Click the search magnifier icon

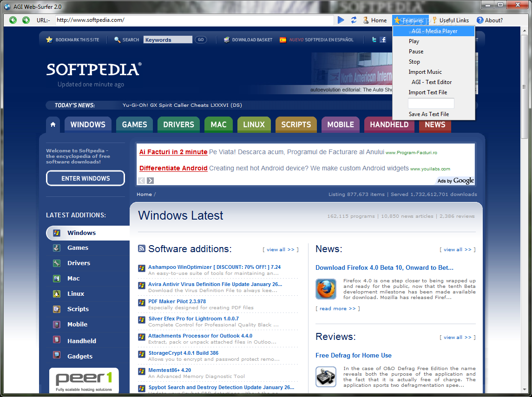click(118, 39)
